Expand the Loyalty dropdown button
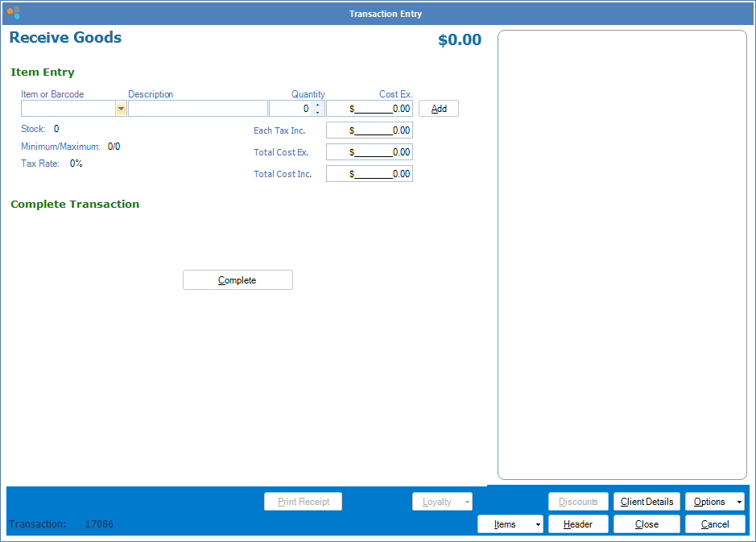The width and height of the screenshot is (756, 542). 466,502
